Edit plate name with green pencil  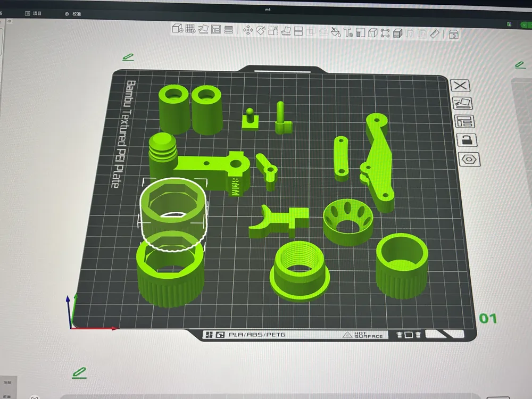[x=128, y=57]
